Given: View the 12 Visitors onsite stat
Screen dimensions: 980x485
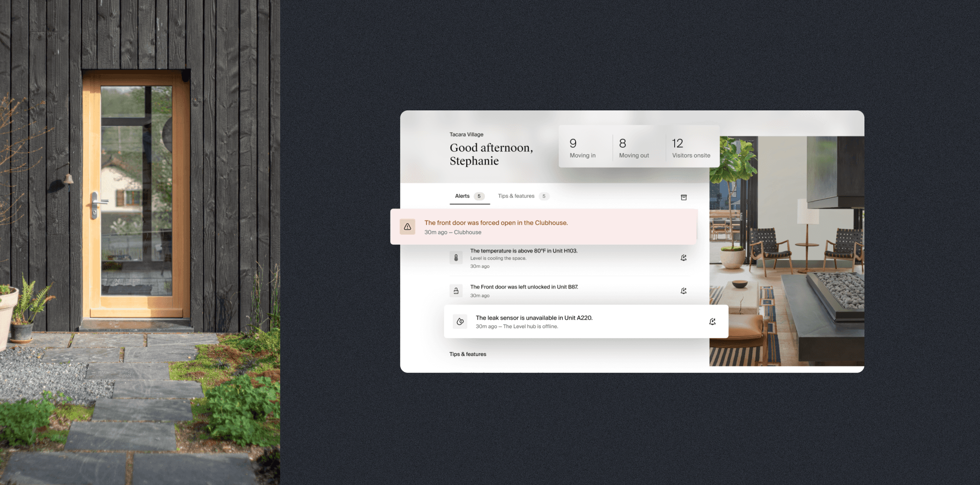Looking at the screenshot, I should (x=691, y=148).
